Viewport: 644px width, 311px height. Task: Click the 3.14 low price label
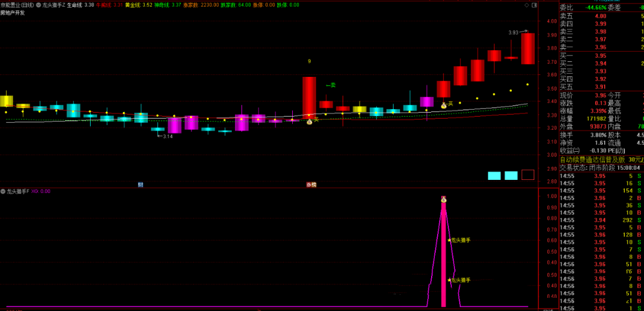click(x=168, y=136)
